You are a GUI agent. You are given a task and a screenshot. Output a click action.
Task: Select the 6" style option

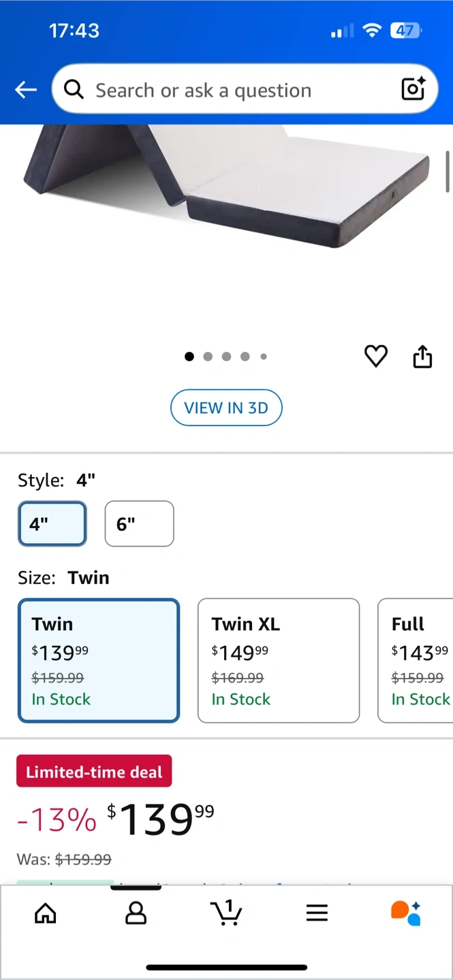(139, 524)
